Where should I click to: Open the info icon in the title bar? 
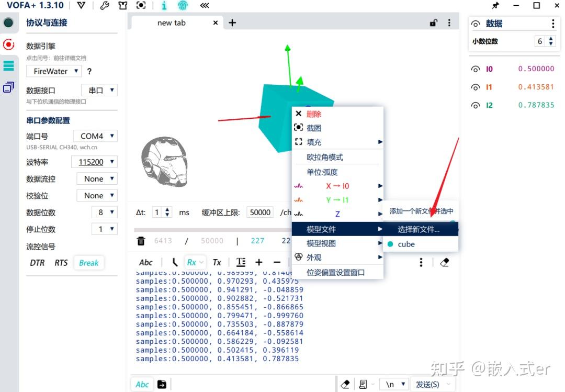[x=164, y=6]
